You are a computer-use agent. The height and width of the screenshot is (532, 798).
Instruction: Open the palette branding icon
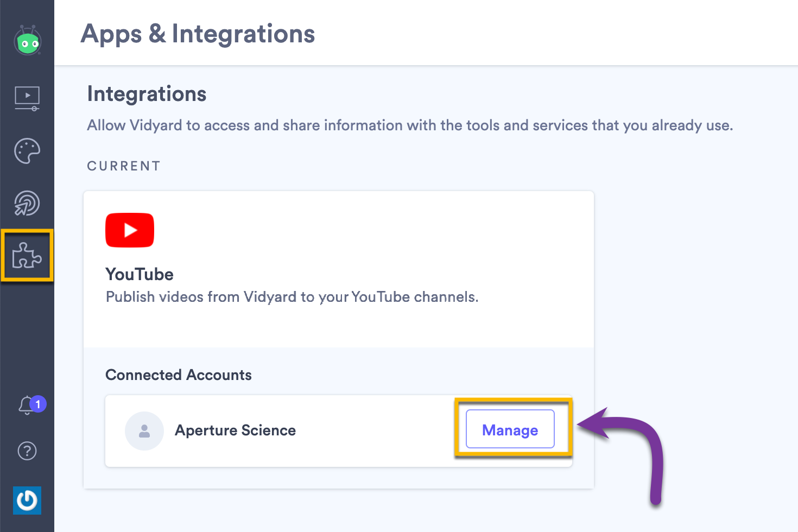point(27,151)
